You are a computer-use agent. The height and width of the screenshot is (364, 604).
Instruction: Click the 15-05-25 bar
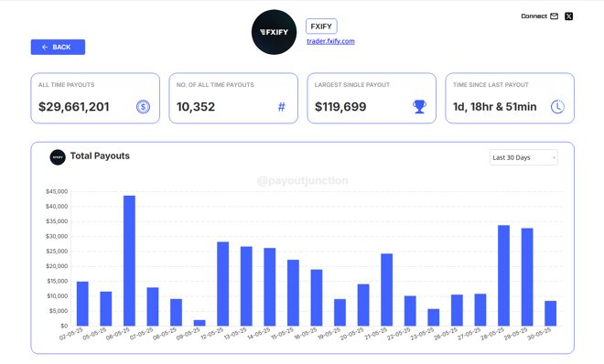[293, 293]
